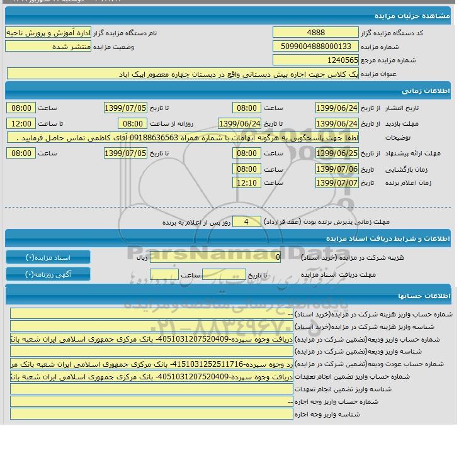Select the document receipt deadline hour field
The height and width of the screenshot is (463, 476).
[x=164, y=274]
